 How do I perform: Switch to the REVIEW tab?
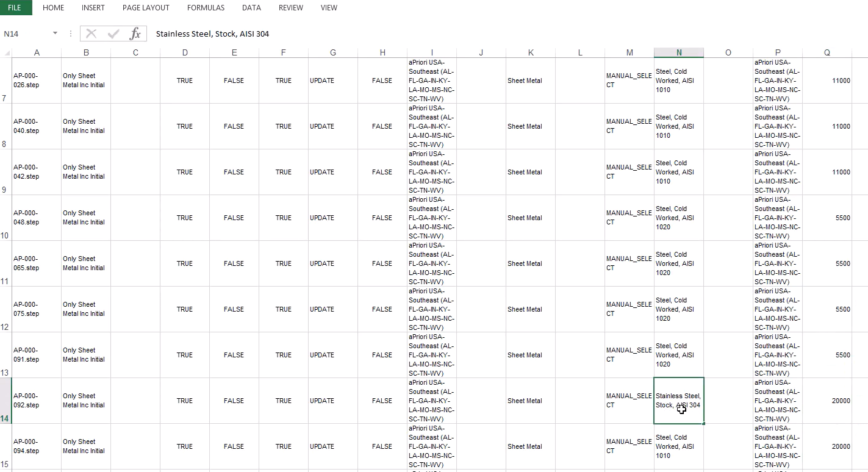(x=290, y=7)
